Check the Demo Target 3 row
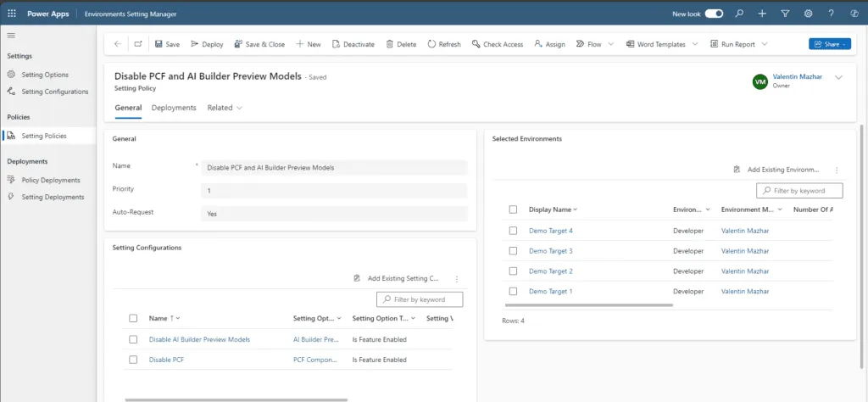 coord(513,251)
